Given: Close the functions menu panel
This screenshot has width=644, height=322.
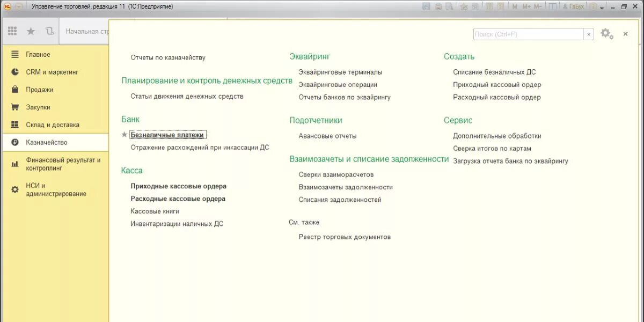Looking at the screenshot, I should 625,34.
